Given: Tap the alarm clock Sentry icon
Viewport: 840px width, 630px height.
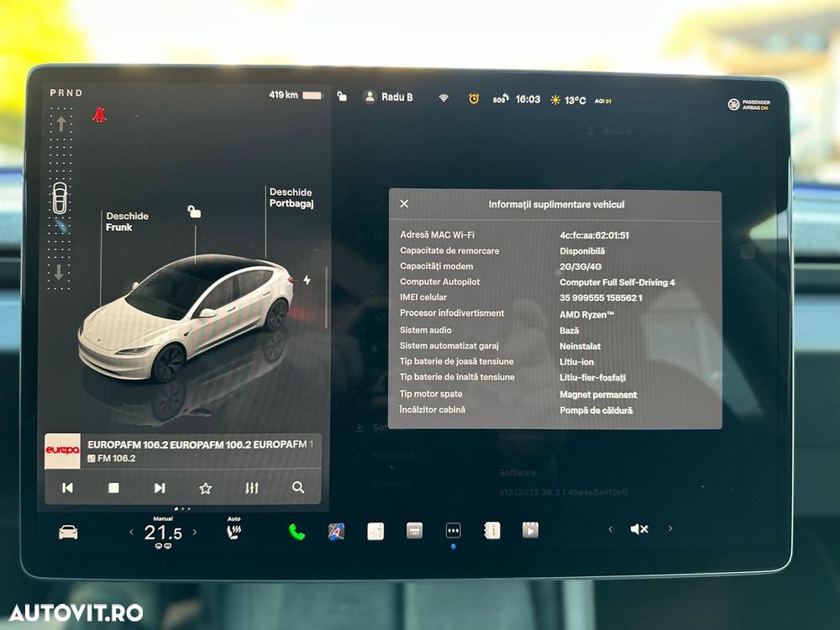Looking at the screenshot, I should point(474,98).
